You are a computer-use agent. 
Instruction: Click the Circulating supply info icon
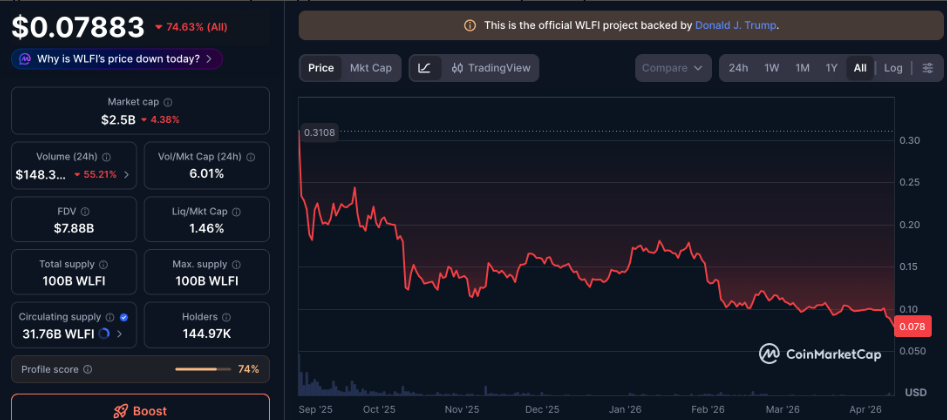click(x=110, y=317)
